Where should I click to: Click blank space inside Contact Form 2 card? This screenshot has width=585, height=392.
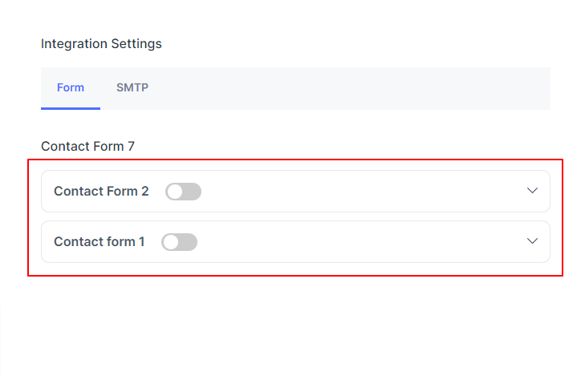[362, 191]
